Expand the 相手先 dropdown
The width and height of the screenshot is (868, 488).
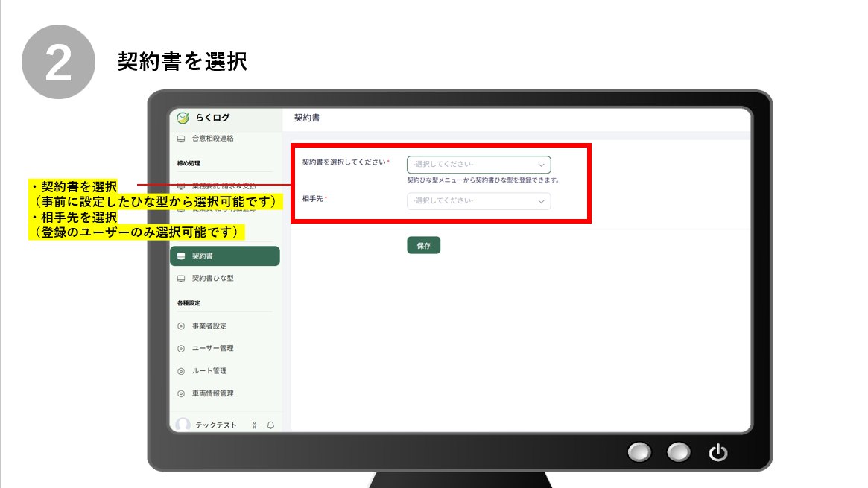coord(478,201)
